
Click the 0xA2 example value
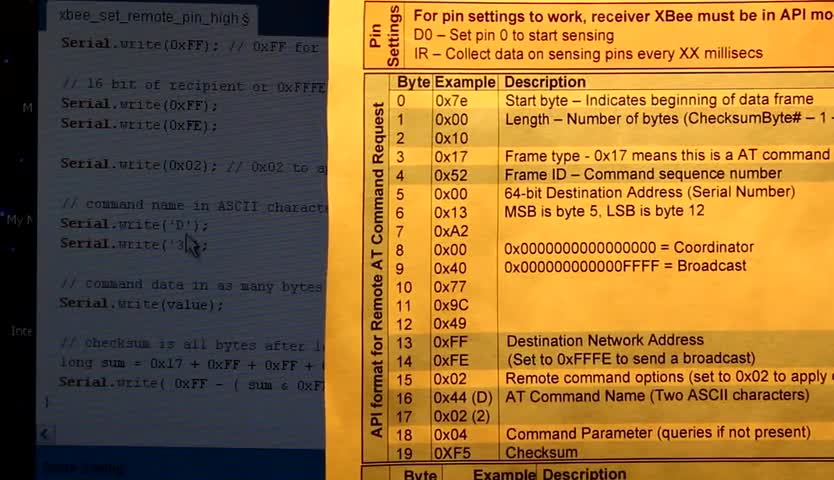click(x=451, y=231)
